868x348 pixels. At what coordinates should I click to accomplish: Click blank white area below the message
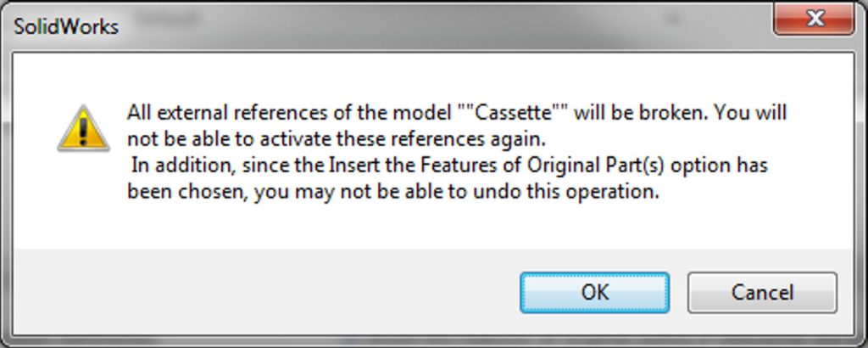pyautogui.click(x=442, y=226)
